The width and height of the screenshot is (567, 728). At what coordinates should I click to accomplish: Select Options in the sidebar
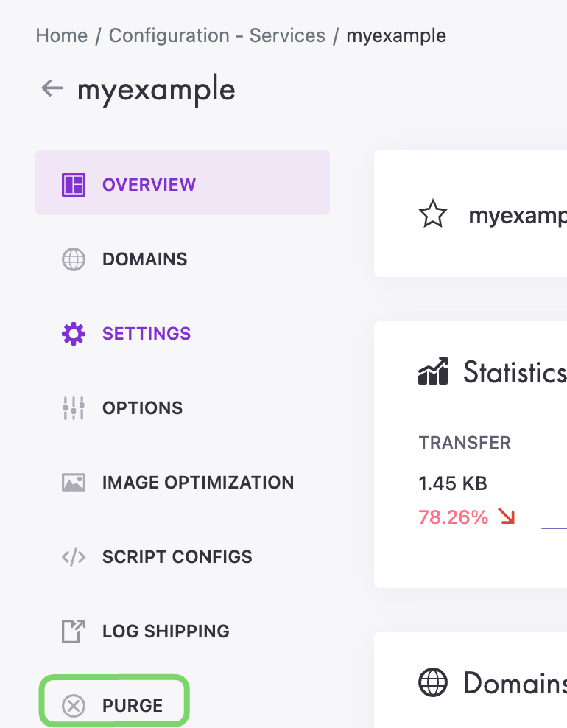pyautogui.click(x=143, y=408)
